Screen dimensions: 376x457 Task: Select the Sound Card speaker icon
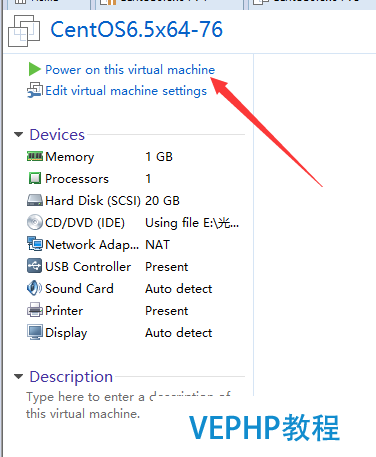(34, 288)
